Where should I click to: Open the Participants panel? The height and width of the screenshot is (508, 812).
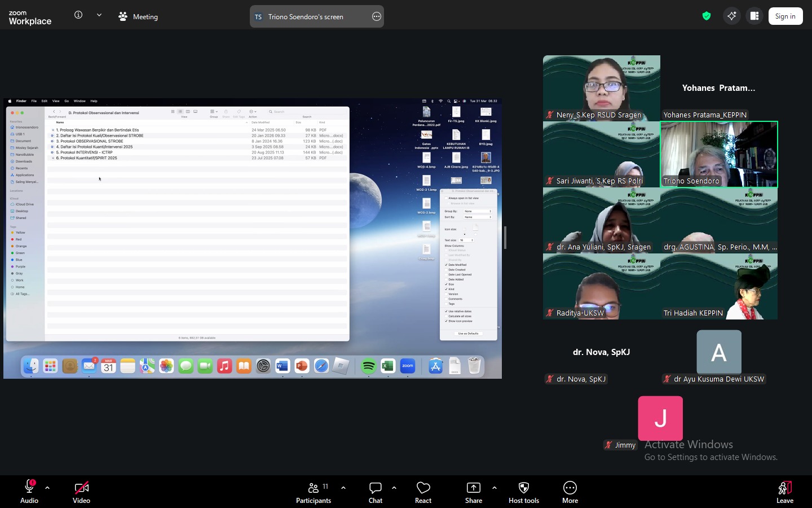tap(314, 488)
